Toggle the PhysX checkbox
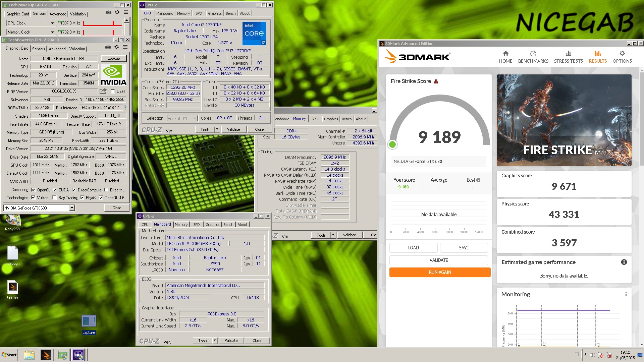This screenshot has width=644, height=362. pos(82,198)
